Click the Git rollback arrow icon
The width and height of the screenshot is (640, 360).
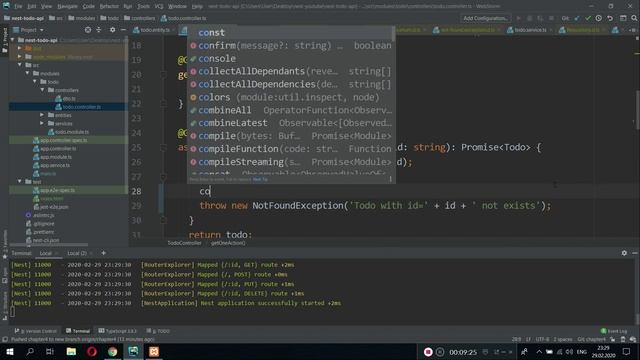[610, 18]
